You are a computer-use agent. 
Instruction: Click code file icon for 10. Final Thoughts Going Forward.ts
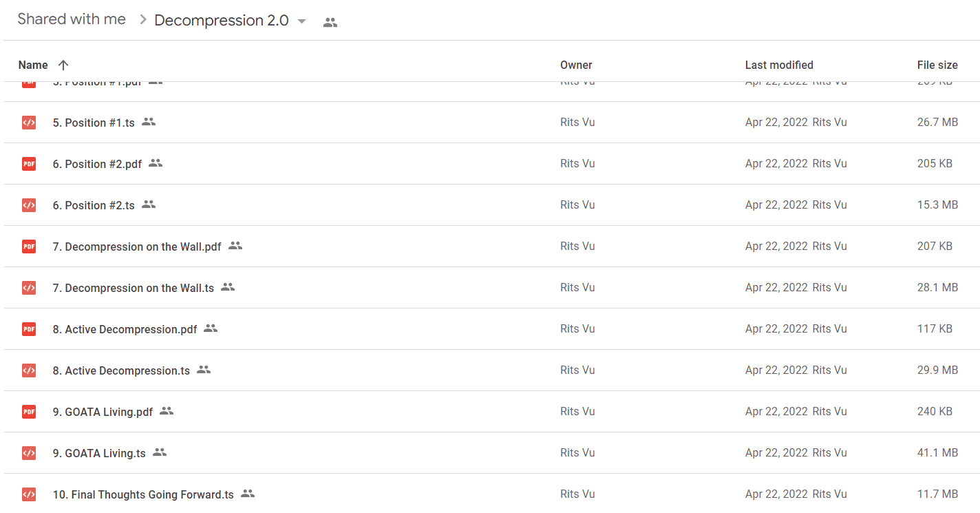[x=29, y=494]
